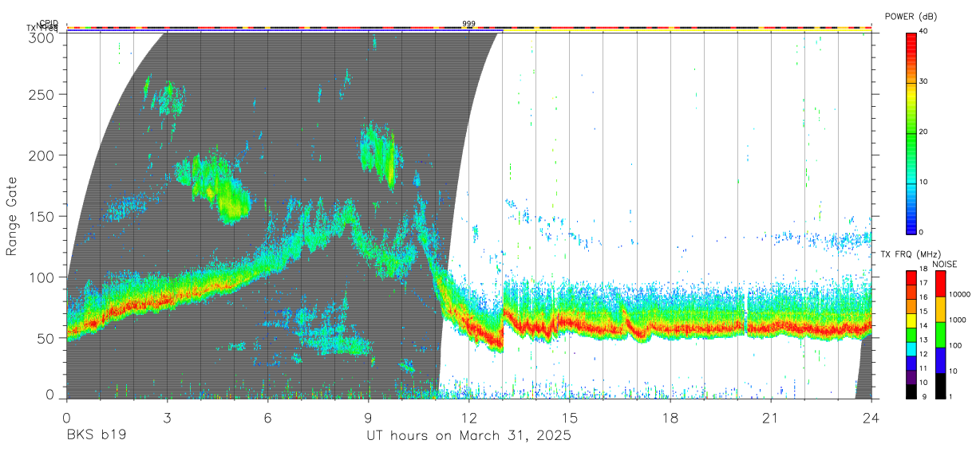980x452 pixels.
Task: Click the "UT hours on March 31, 2025" caption
Action: tap(468, 436)
